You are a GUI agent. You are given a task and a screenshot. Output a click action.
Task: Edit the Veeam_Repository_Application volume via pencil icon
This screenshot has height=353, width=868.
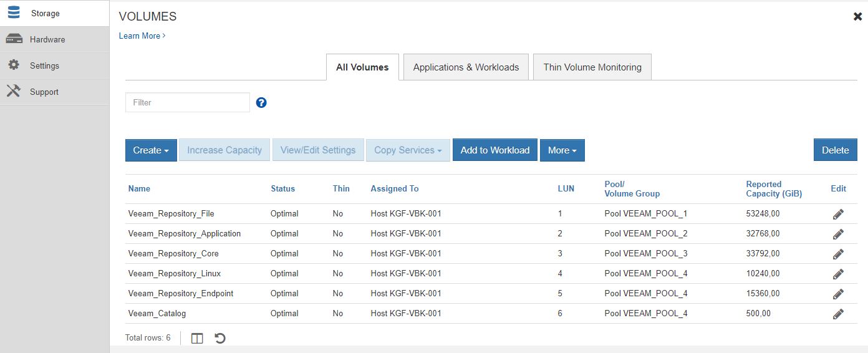click(838, 234)
